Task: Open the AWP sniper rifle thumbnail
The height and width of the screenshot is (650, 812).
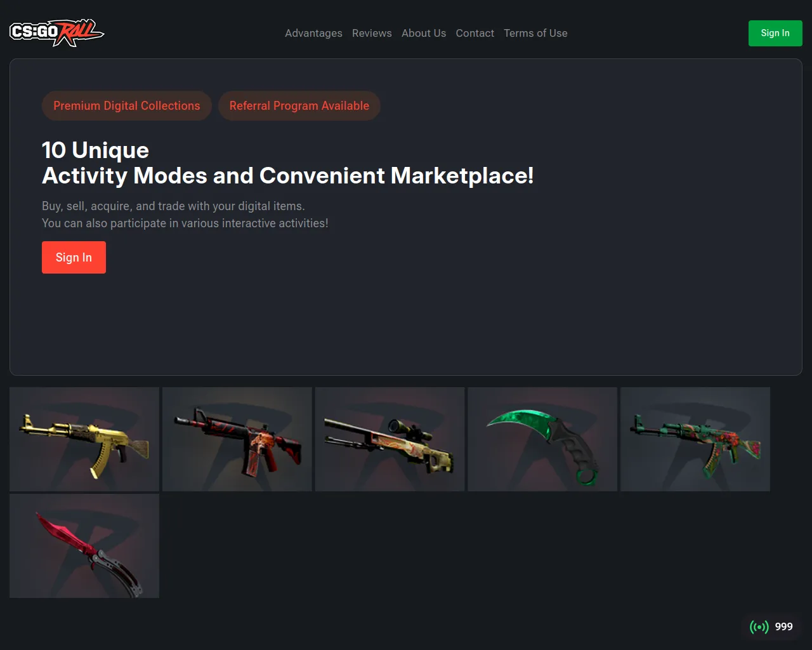Action: (x=390, y=439)
